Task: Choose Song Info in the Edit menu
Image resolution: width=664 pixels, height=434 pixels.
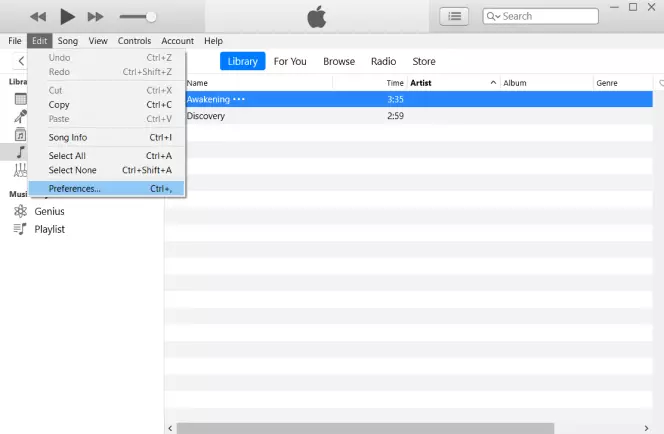Action: point(107,137)
